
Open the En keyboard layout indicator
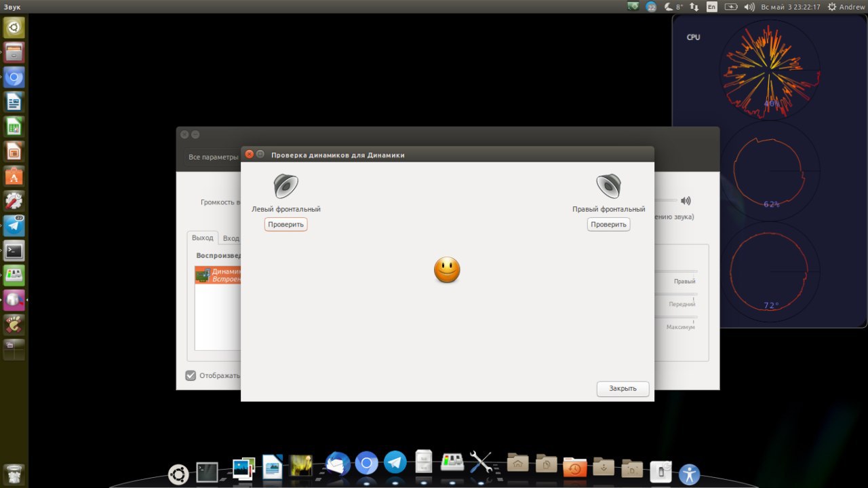(x=711, y=7)
